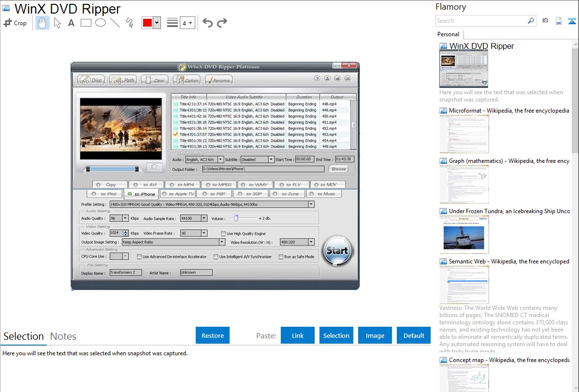Pick the rectangle shape tool
This screenshot has height=392, width=579.
click(x=86, y=23)
